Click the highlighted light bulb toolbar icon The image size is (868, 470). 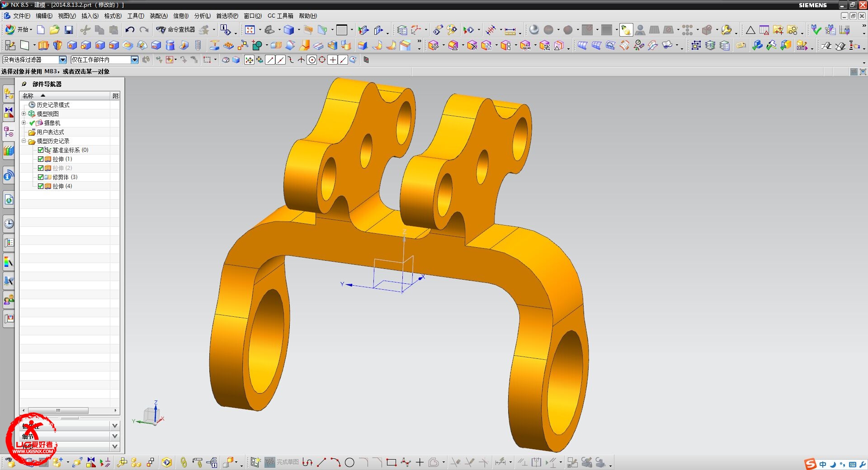tap(626, 30)
